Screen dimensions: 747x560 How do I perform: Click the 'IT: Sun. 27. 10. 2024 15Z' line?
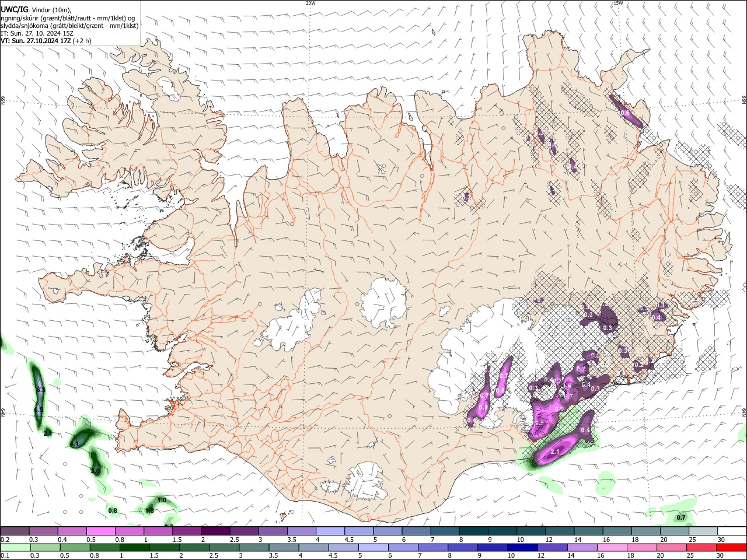[x=37, y=33]
